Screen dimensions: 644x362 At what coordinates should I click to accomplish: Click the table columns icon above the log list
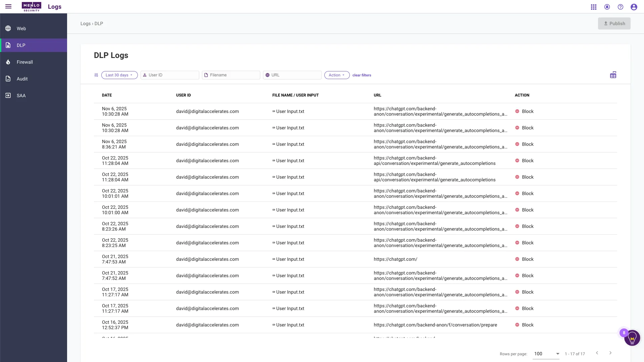point(613,75)
